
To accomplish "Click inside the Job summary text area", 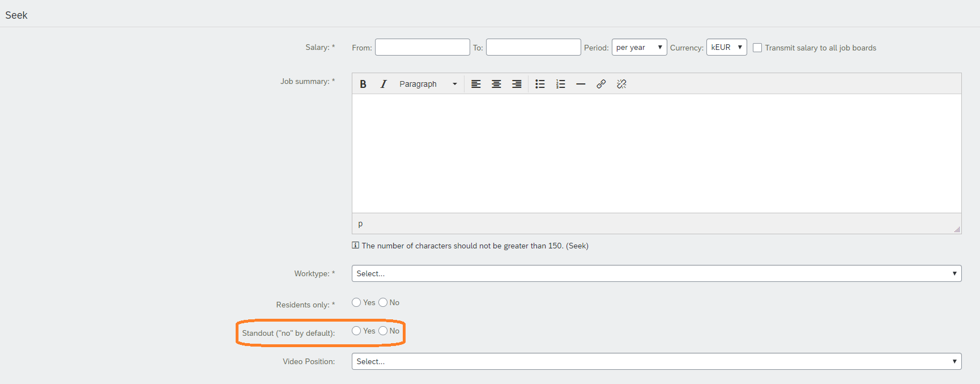I will click(x=657, y=153).
